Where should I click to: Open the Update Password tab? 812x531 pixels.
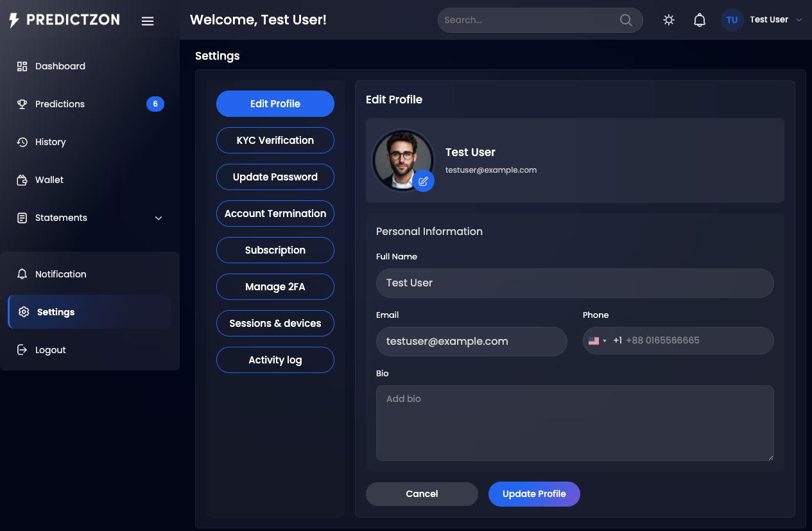(275, 177)
